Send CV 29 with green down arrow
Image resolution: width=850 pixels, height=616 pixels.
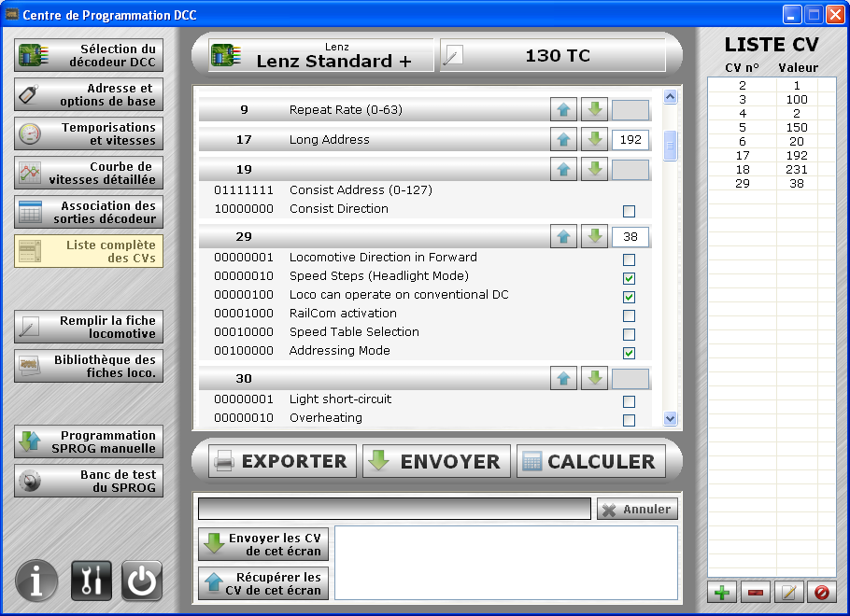point(595,237)
